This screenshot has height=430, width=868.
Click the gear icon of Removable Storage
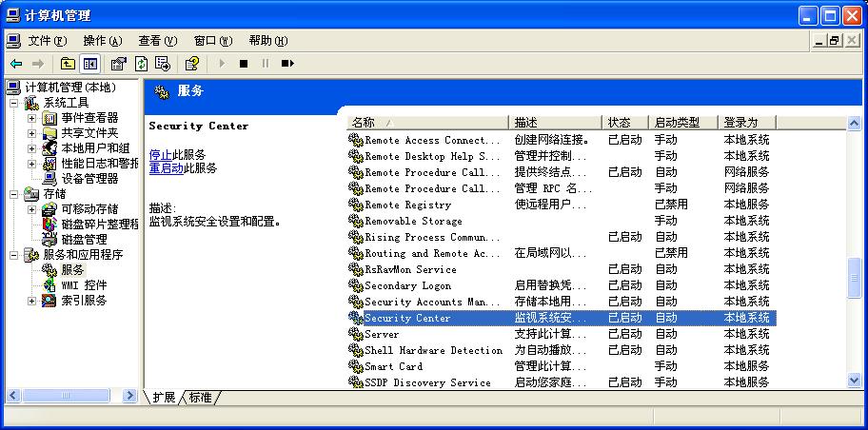(355, 221)
